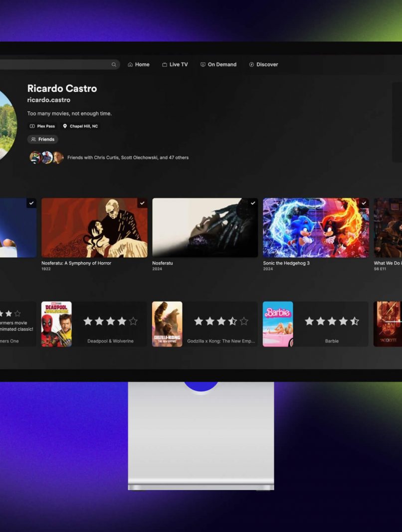The image size is (402, 532).
Task: Click the first friend avatar
Action: pyautogui.click(x=35, y=158)
